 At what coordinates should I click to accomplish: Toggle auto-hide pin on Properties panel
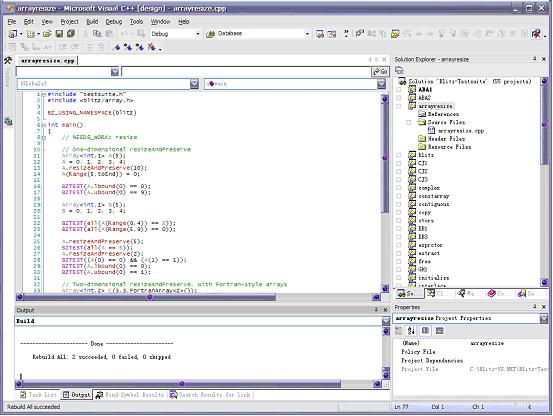point(535,307)
